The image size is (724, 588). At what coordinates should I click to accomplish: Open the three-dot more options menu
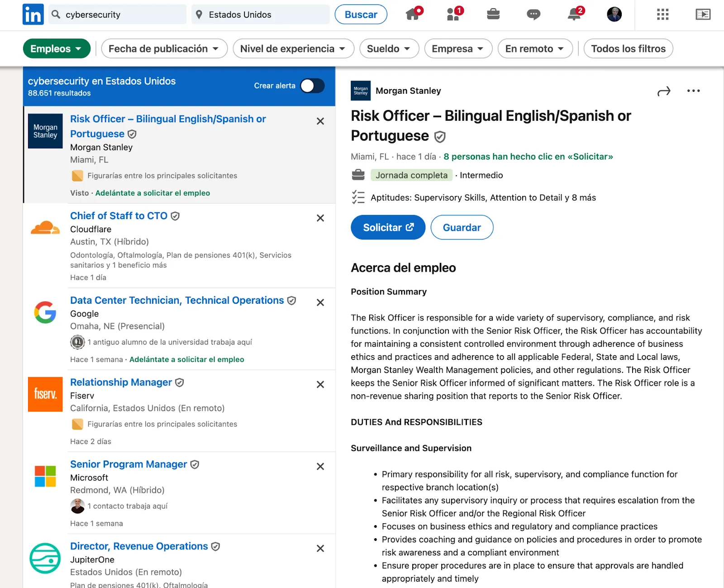pos(693,91)
